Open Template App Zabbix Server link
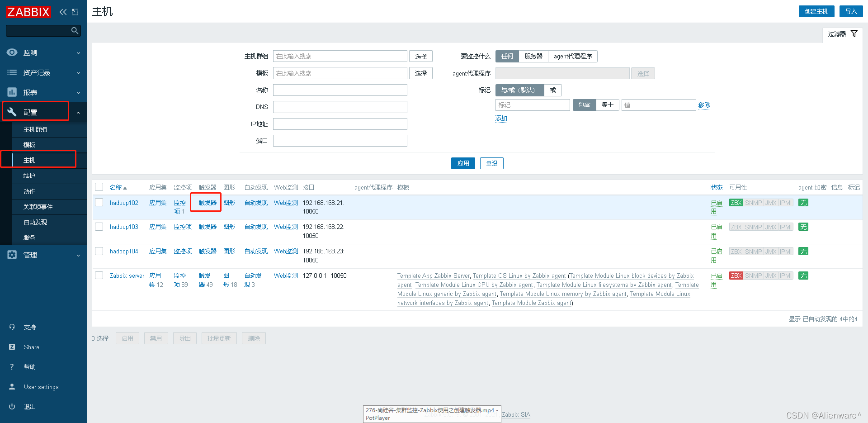The width and height of the screenshot is (868, 423). coord(434,276)
